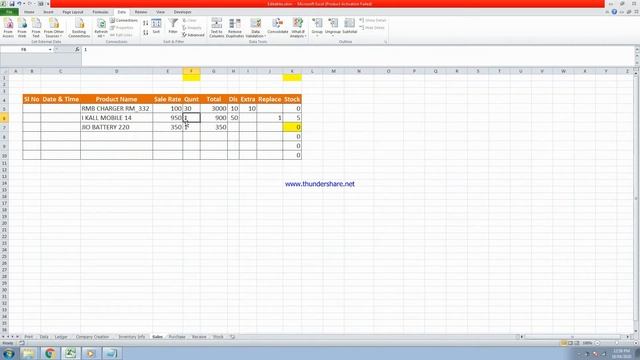
Task: Expand the Name Box dropdown arrow
Action: coord(50,49)
